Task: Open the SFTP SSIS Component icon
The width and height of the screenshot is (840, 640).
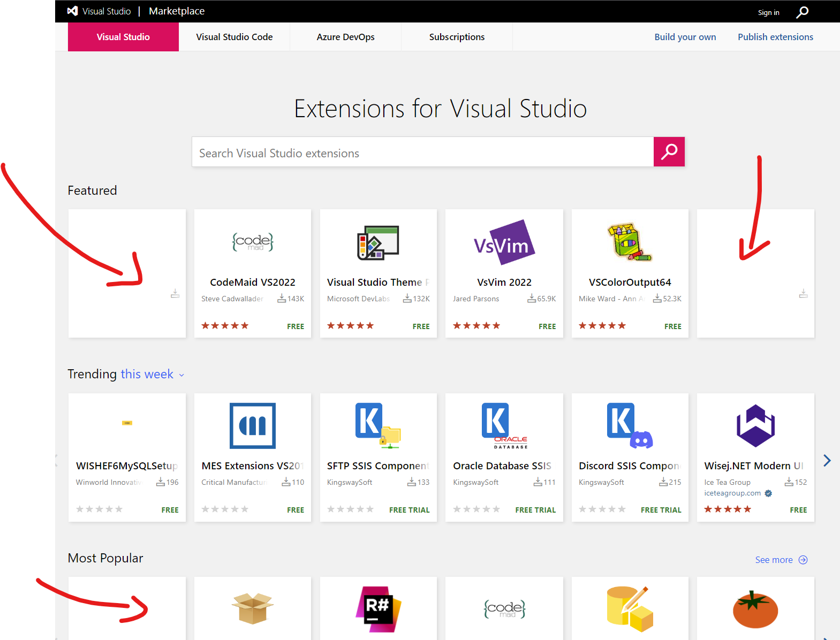Action: 378,425
